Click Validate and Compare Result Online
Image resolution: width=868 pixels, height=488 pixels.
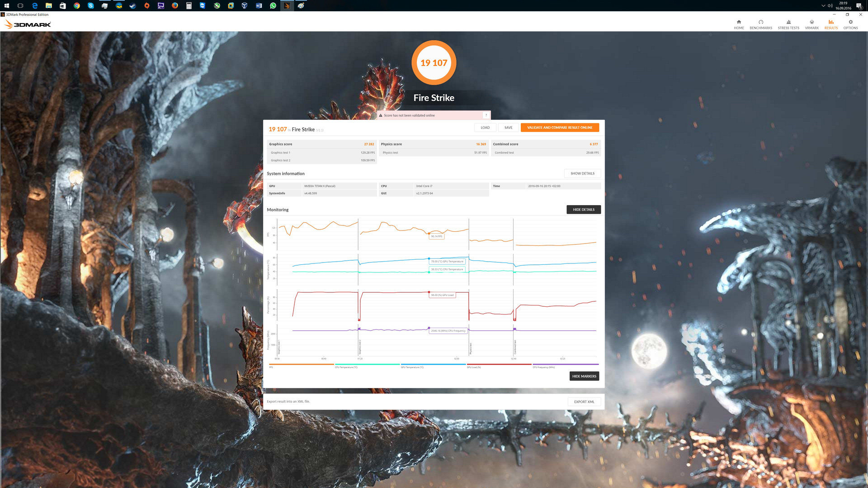pos(560,127)
